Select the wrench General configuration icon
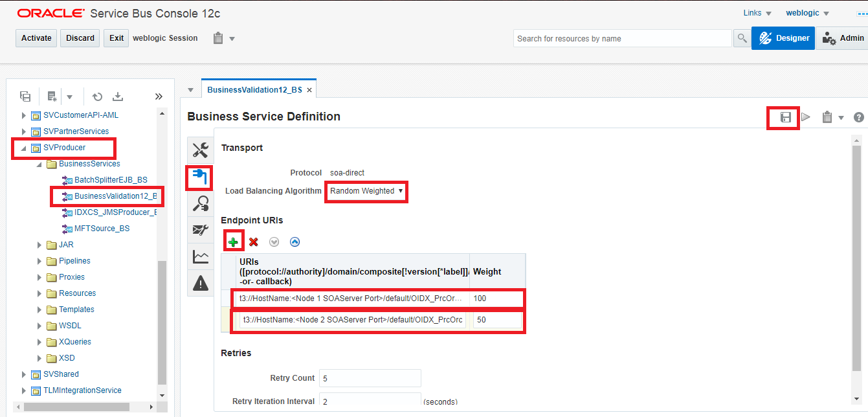The height and width of the screenshot is (417, 868). pos(200,150)
